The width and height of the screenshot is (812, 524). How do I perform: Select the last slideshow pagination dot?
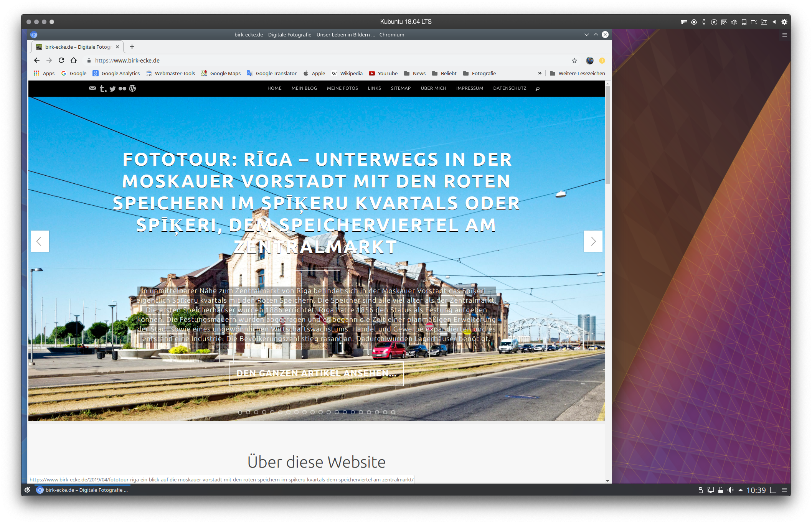pos(393,412)
